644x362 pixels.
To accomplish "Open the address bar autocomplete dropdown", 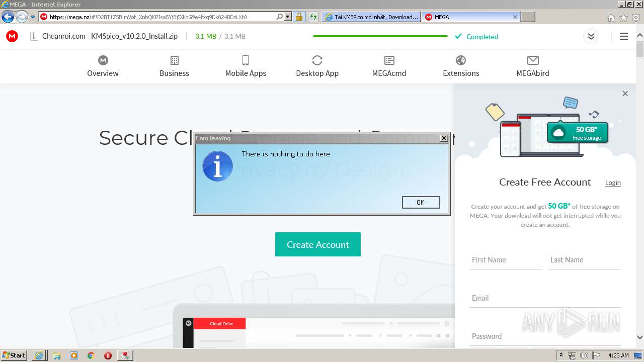I will click(288, 17).
